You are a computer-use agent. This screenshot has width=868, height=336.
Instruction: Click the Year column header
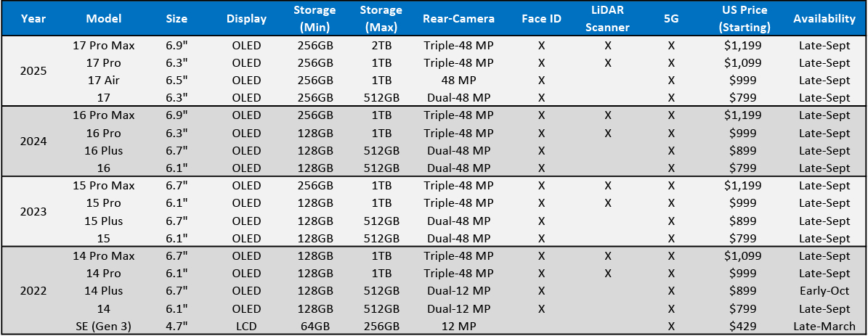(x=34, y=18)
